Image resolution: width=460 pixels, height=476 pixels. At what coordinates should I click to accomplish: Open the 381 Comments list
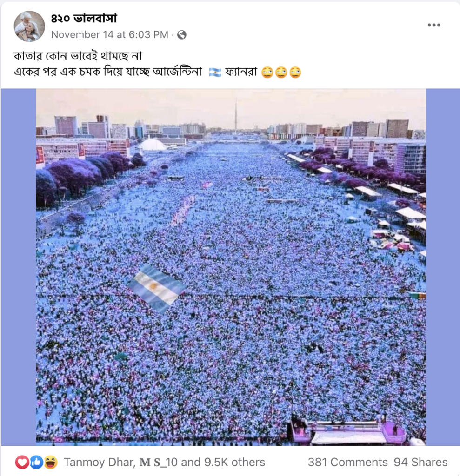tap(347, 463)
